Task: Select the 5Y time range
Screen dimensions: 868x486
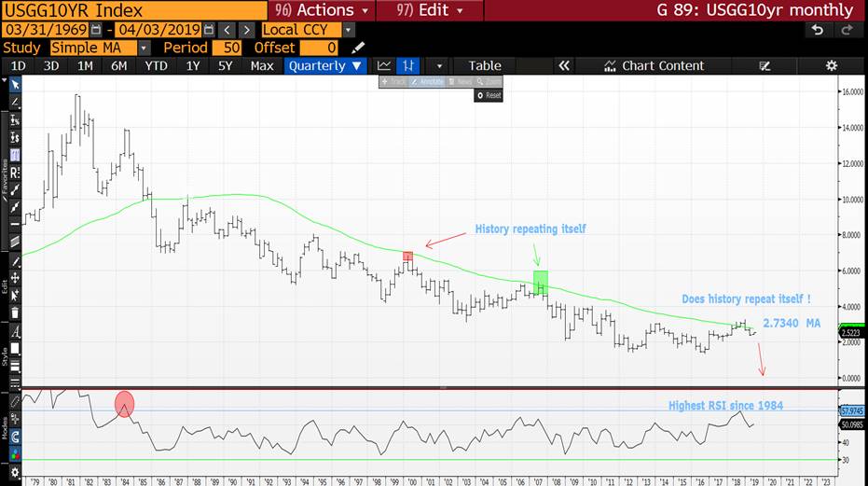Action: point(226,65)
